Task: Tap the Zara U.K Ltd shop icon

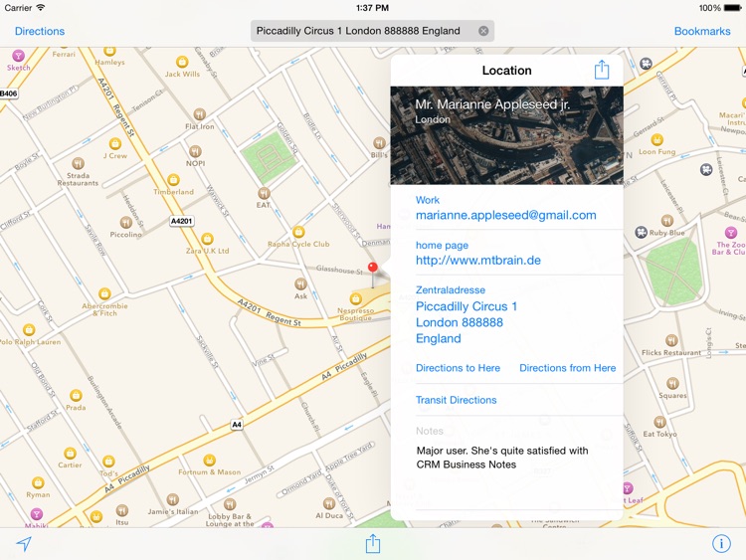Action: 208,239
